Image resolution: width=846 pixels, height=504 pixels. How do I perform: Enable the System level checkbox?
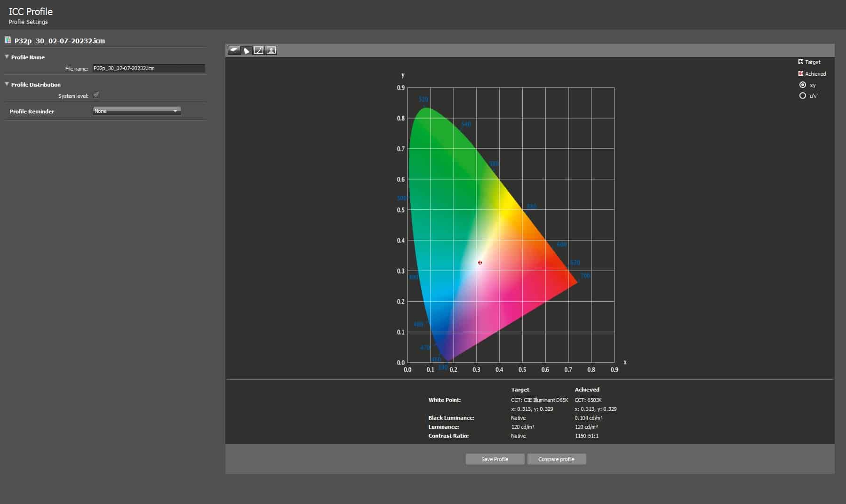(96, 96)
